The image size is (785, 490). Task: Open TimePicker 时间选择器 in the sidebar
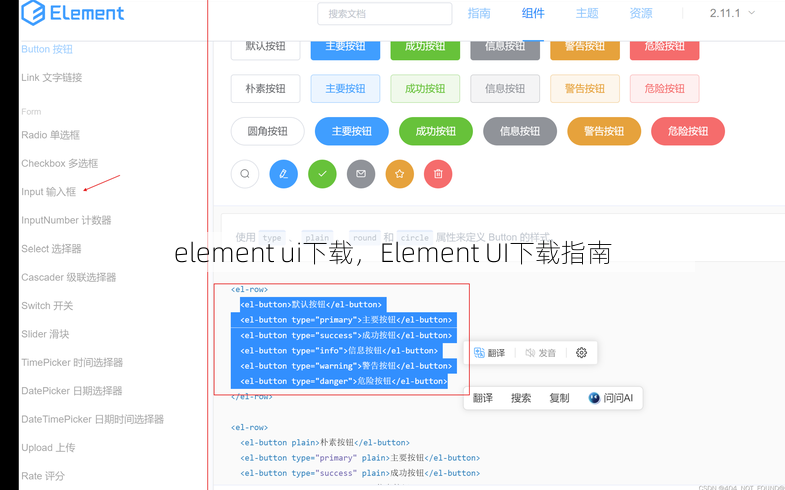click(x=72, y=362)
